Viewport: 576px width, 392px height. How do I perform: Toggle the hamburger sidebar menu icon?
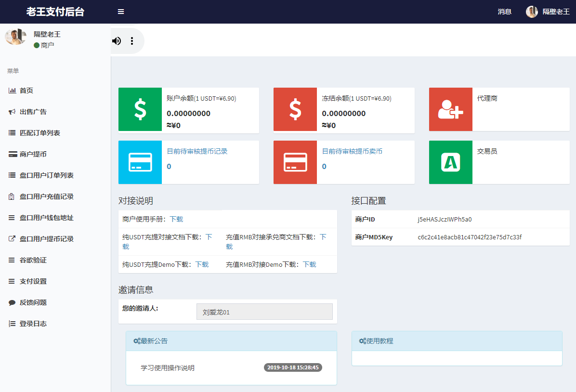point(121,12)
